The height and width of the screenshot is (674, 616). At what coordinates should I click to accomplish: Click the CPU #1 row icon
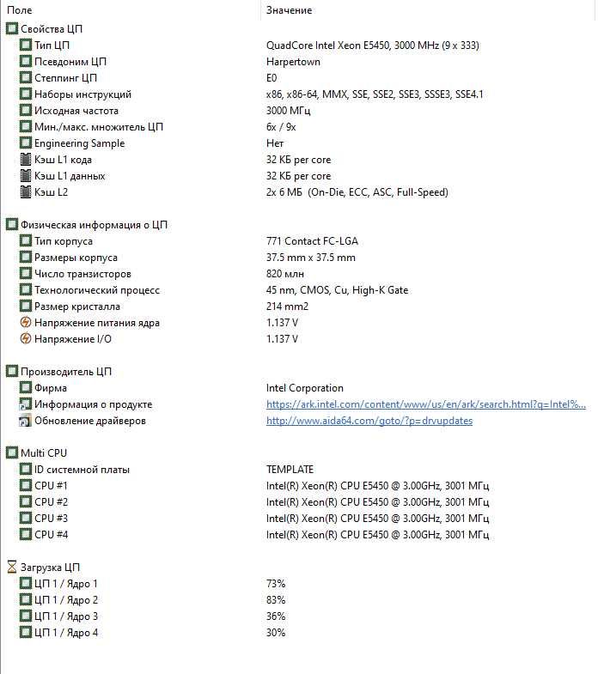pyautogui.click(x=26, y=486)
